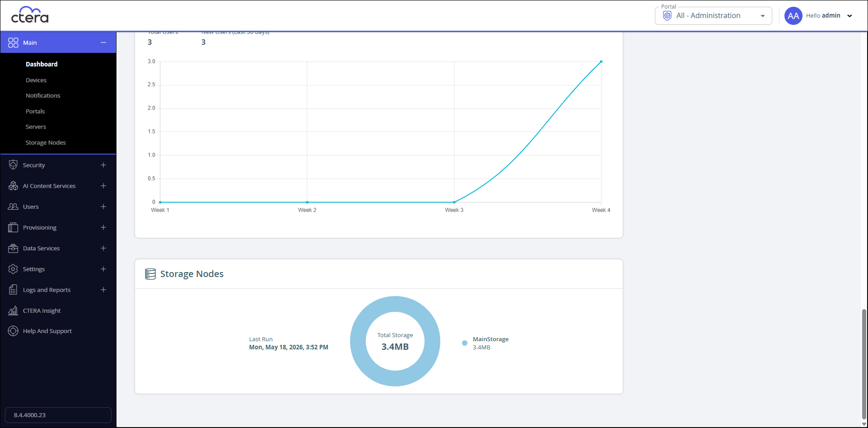
Task: Click the CTERA logo
Action: (x=30, y=15)
